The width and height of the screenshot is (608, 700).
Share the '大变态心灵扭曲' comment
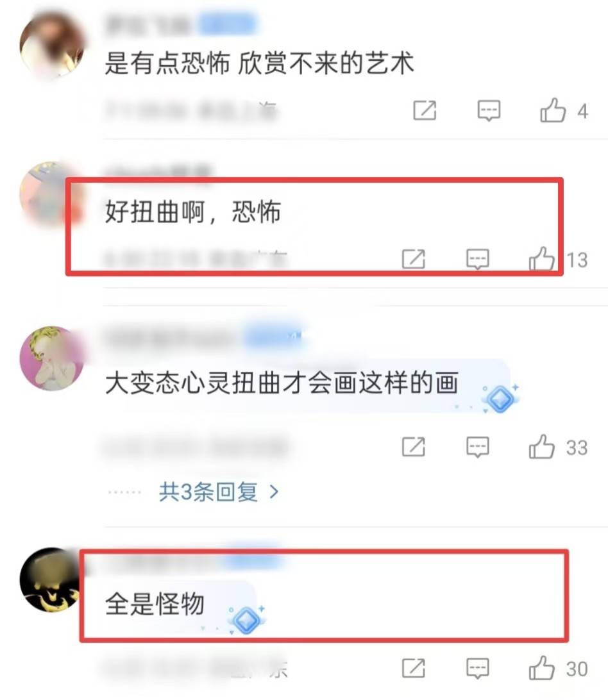click(413, 446)
